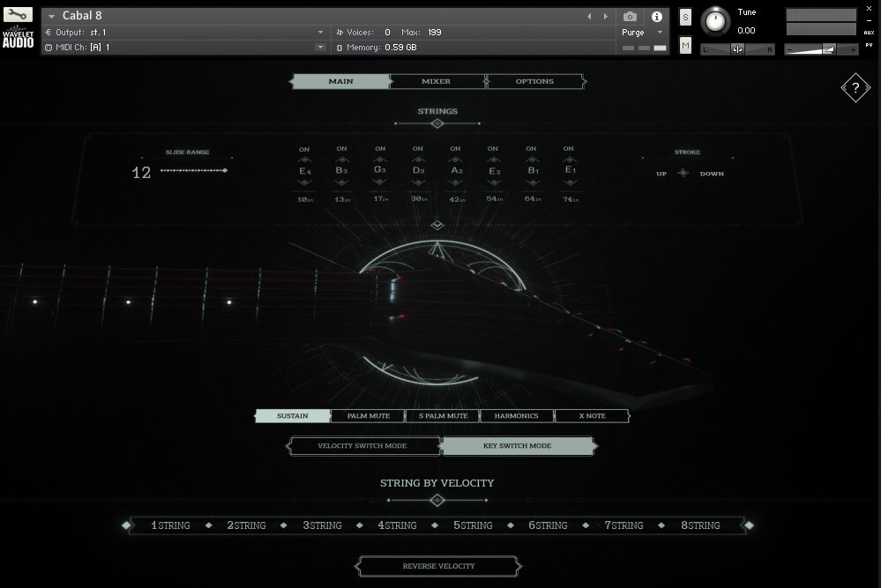The image size is (881, 588).
Task: Click the AUX icon in the Kontakt header
Action: (x=870, y=33)
